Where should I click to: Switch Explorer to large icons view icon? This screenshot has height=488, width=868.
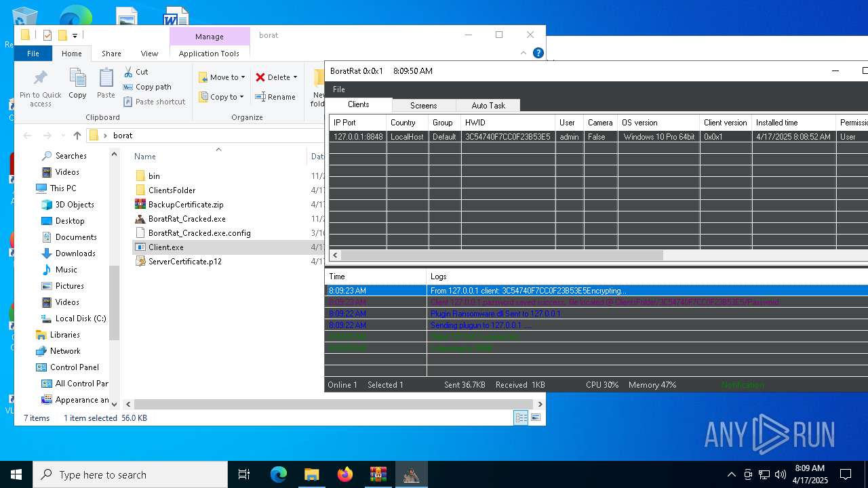click(536, 418)
